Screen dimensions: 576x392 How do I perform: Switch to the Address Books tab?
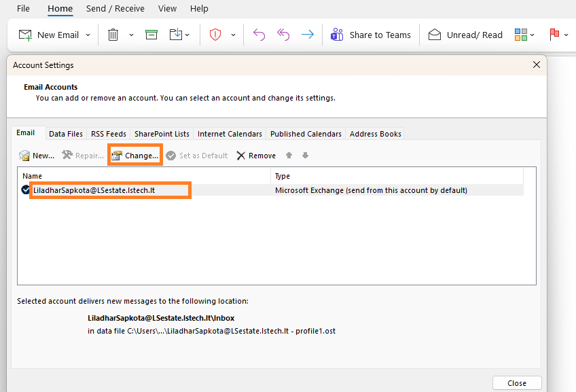point(375,134)
